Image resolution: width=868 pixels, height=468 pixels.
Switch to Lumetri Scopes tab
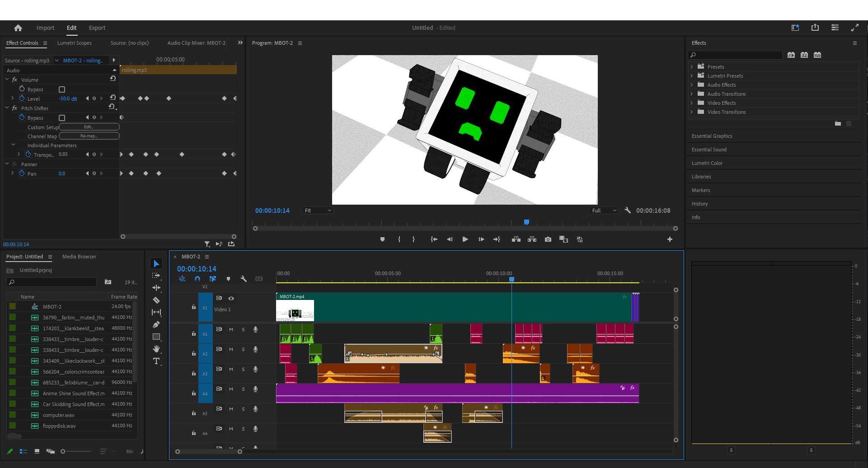[x=75, y=43]
